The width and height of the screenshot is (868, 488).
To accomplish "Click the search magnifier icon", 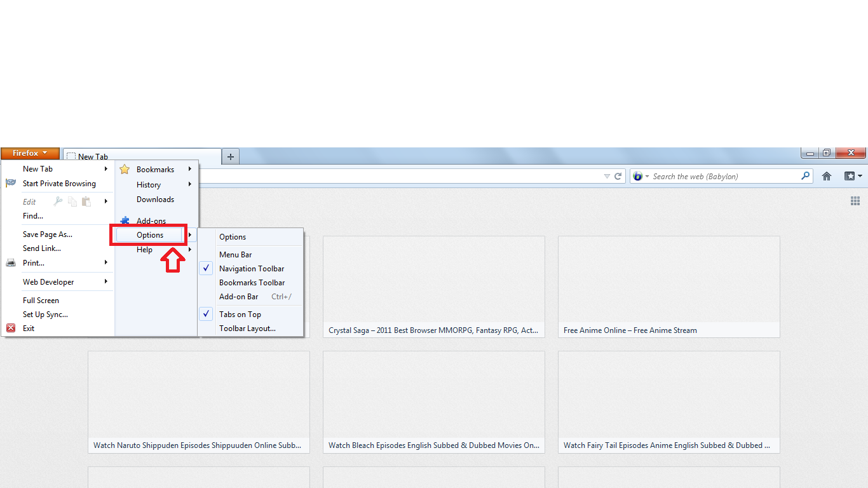I will 806,176.
